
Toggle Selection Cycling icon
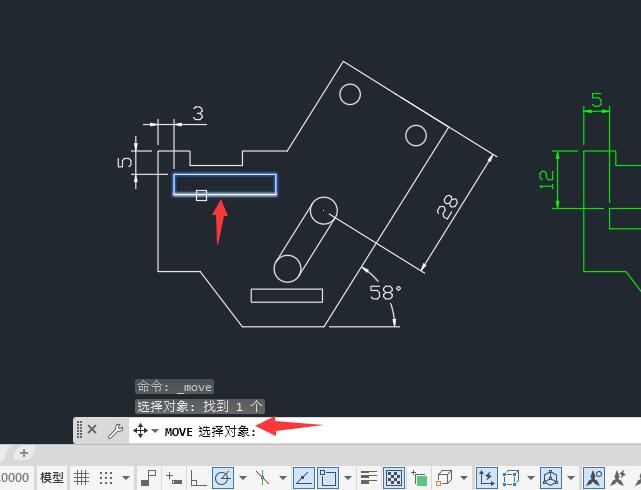[419, 477]
